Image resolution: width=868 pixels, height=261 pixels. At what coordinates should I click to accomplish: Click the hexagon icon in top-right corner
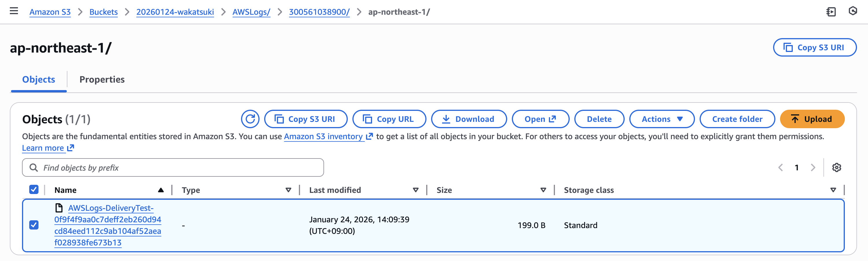coord(852,11)
